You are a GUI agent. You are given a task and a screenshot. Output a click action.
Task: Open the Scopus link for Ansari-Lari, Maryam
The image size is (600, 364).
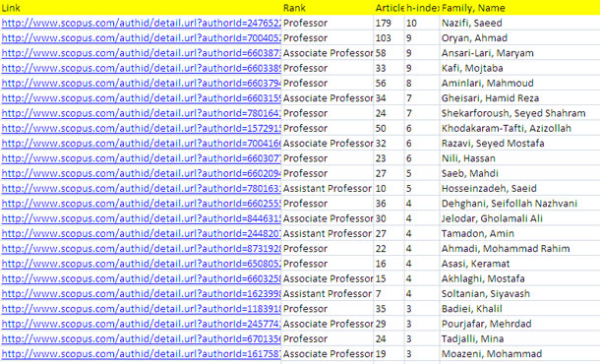pos(141,53)
